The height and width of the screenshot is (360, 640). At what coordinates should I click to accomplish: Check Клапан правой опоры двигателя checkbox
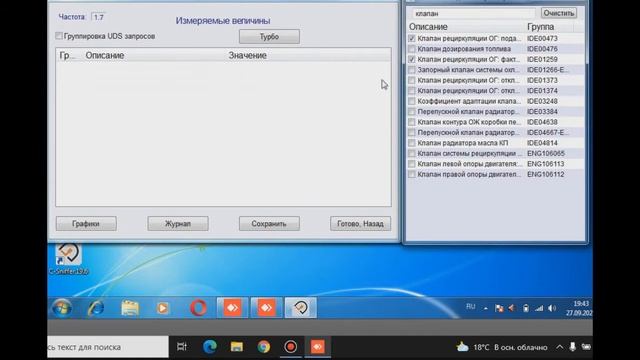(412, 174)
